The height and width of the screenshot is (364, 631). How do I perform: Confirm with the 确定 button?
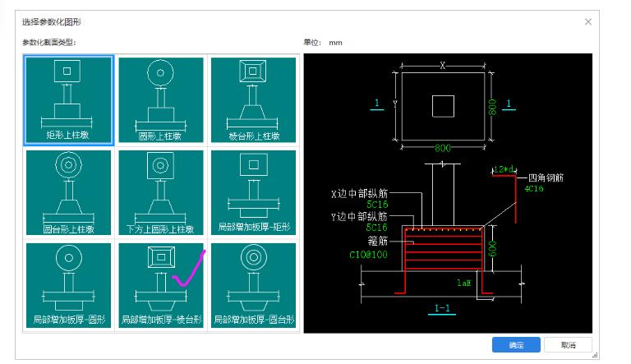516,344
